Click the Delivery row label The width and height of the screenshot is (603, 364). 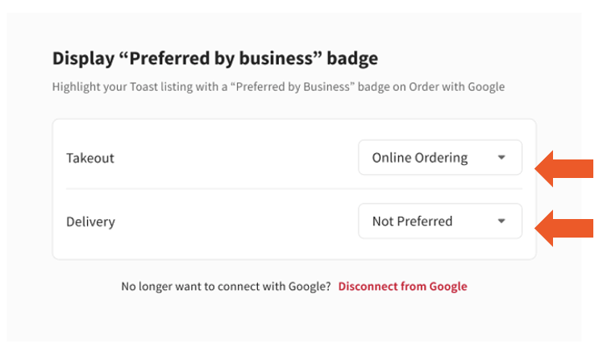[90, 221]
